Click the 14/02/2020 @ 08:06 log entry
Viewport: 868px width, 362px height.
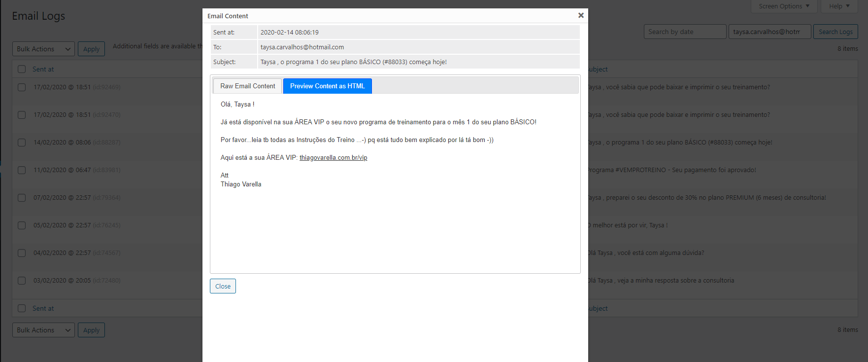coord(77,142)
